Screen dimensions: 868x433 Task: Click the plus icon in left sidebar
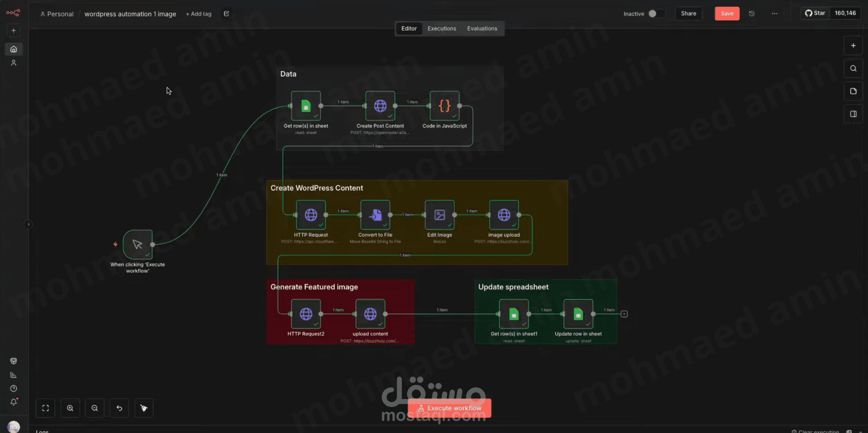pyautogui.click(x=14, y=31)
